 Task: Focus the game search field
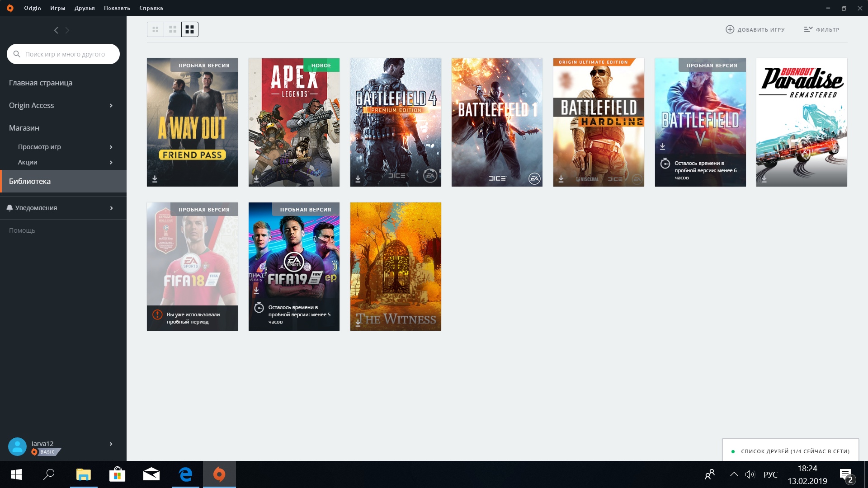[x=63, y=54]
